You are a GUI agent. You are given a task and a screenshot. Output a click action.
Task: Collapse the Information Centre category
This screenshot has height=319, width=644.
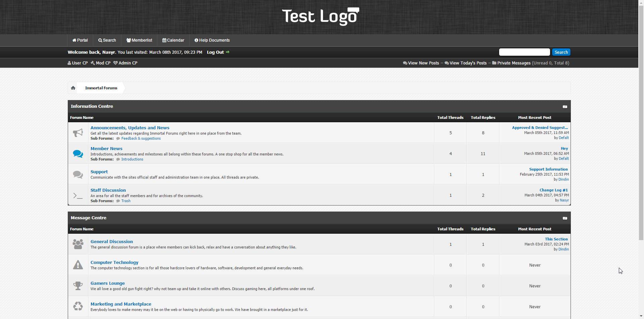pyautogui.click(x=565, y=107)
